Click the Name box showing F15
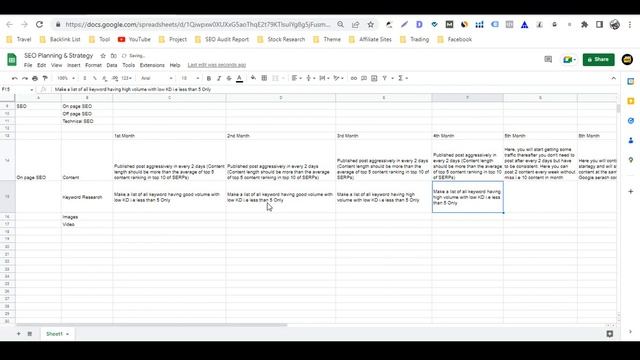Viewport: 640px width, 360px height. pos(17,89)
